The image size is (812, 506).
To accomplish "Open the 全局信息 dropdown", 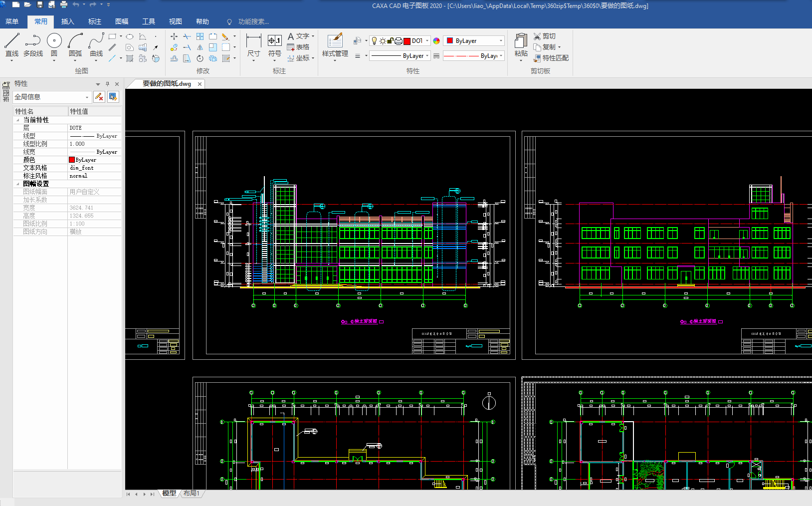I will tap(52, 97).
